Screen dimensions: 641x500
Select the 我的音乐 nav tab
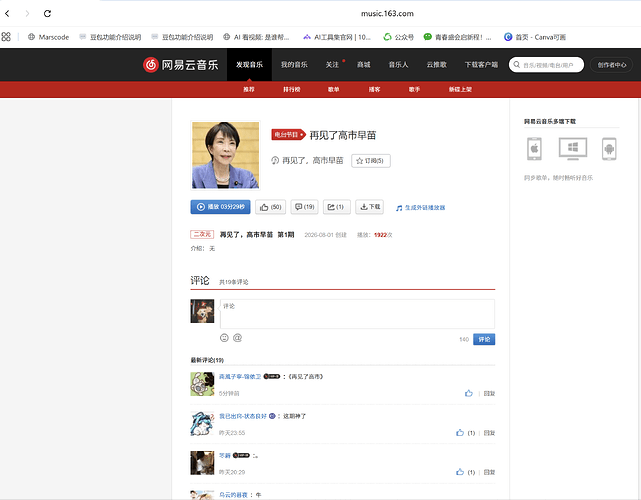pos(294,65)
